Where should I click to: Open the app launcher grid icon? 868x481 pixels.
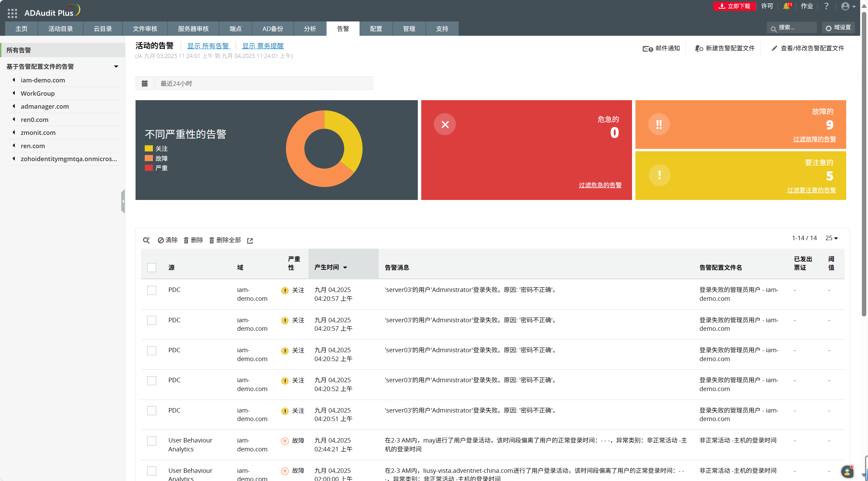pos(12,13)
